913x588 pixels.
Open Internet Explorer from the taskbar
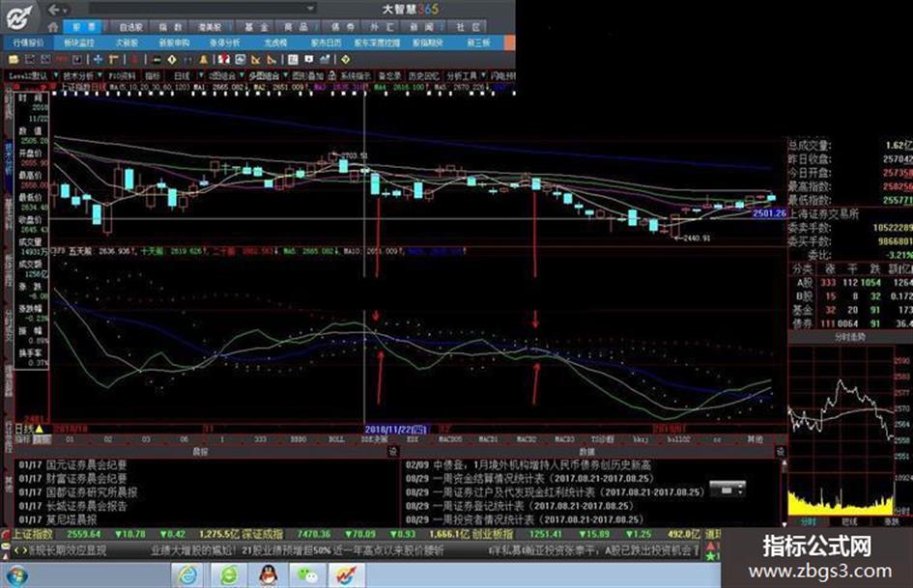tap(187, 575)
